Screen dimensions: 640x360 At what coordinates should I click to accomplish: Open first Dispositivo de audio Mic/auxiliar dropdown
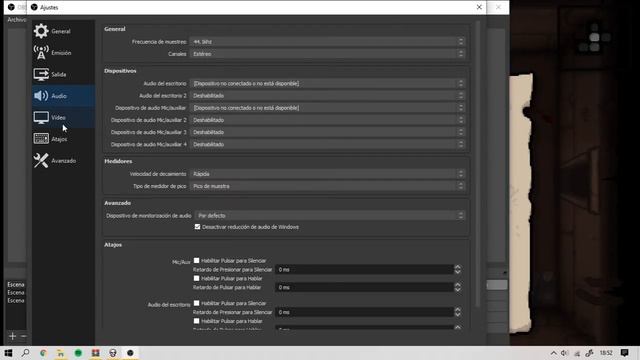[x=327, y=108]
